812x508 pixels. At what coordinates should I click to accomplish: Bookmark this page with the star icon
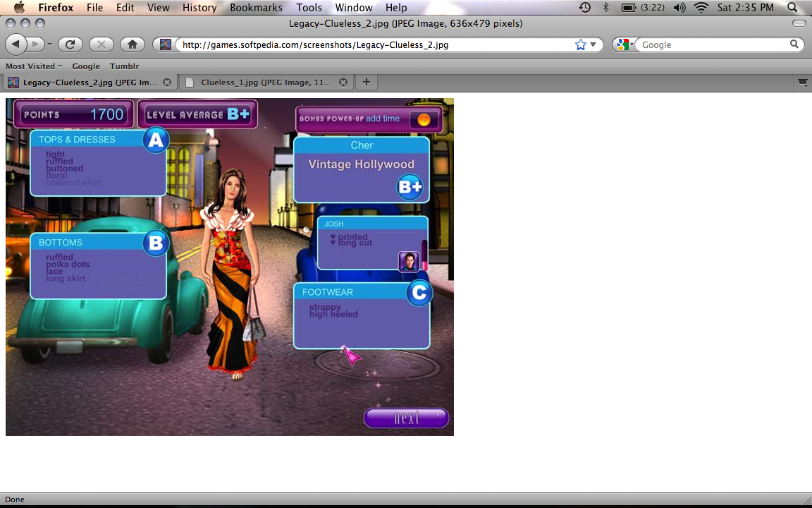click(581, 44)
